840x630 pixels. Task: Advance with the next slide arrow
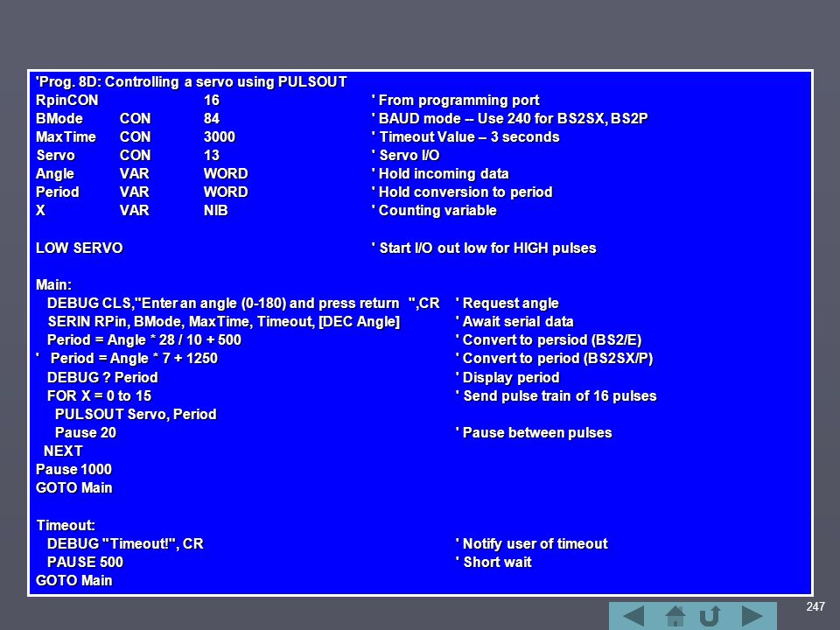[752, 616]
